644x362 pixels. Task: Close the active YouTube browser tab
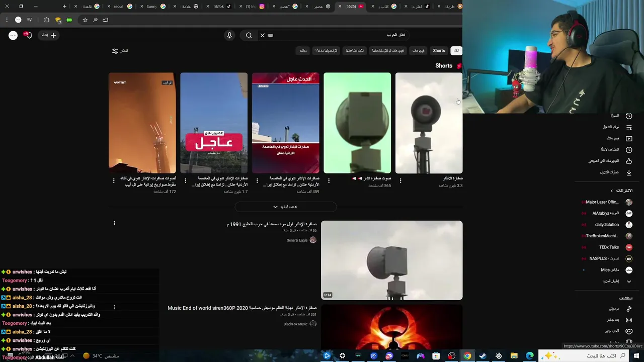pyautogui.click(x=340, y=7)
